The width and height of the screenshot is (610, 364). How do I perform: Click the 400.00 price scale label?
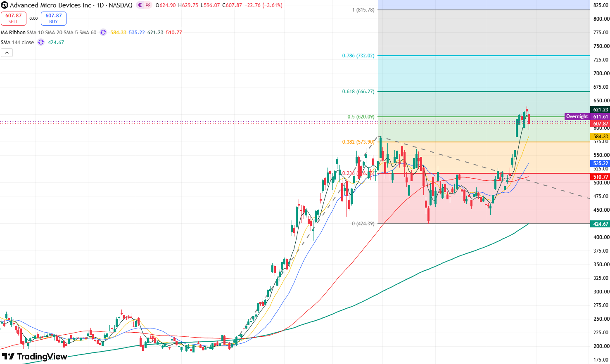601,237
